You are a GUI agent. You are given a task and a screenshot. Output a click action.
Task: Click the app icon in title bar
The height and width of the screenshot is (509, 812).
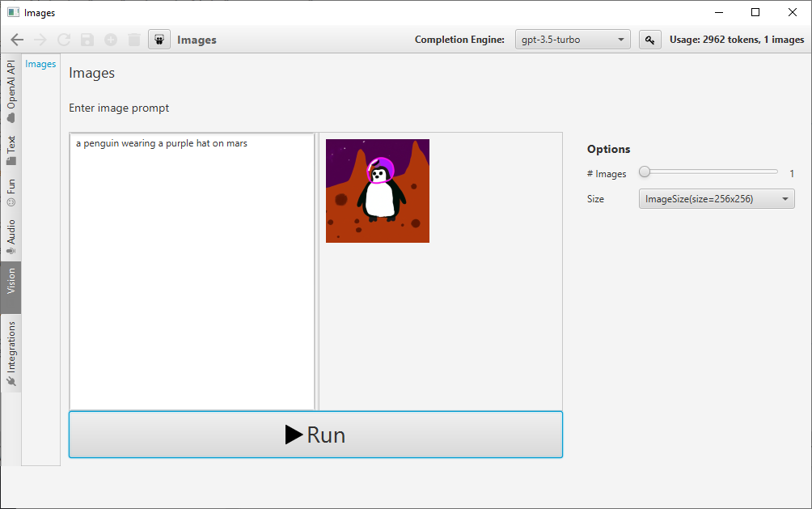(13, 12)
